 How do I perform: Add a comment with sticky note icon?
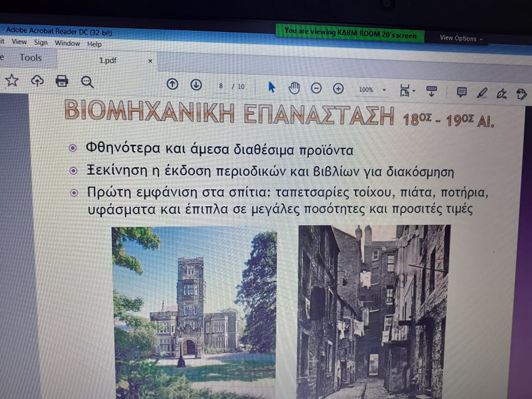click(462, 92)
